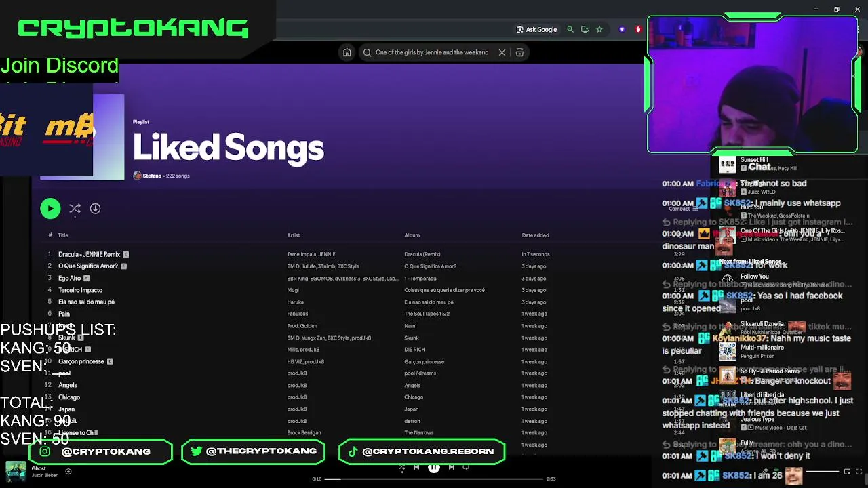Screen dimensions: 868x488
Task: Open the now playing title Ghost
Action: pos(39,468)
